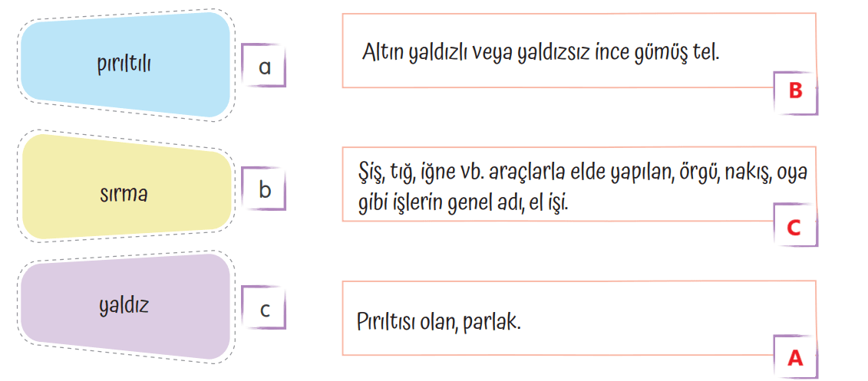Viewport: 868px width, 381px height.
Task: Select the yellow "sırma" word card
Action: point(127,191)
